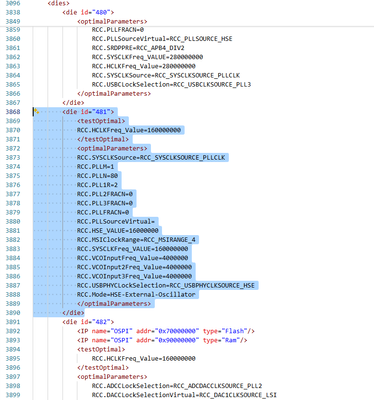Click the RCC.PLLN=80 line

coord(97,176)
